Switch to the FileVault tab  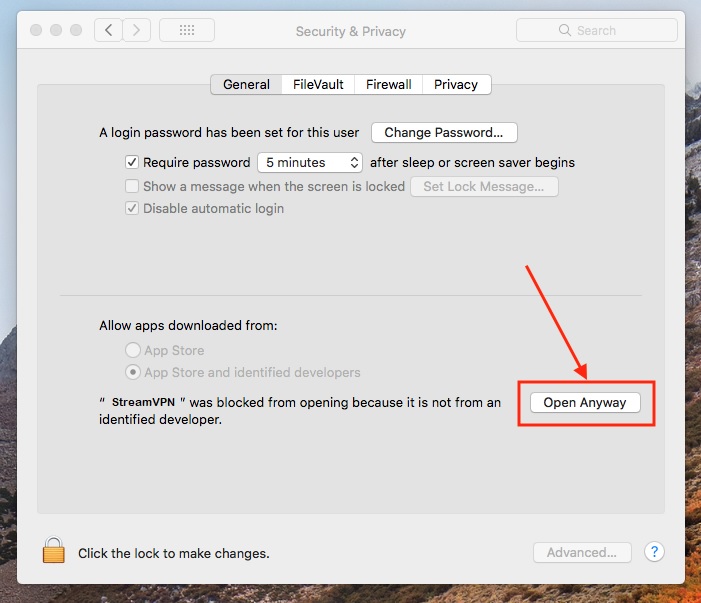point(320,84)
